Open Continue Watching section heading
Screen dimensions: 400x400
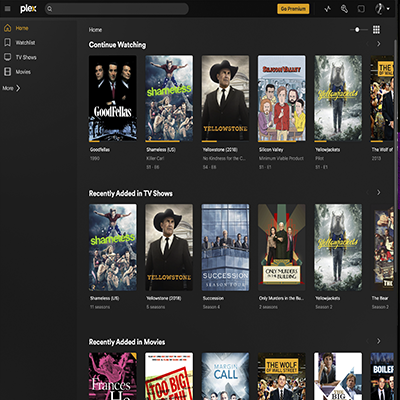click(117, 45)
